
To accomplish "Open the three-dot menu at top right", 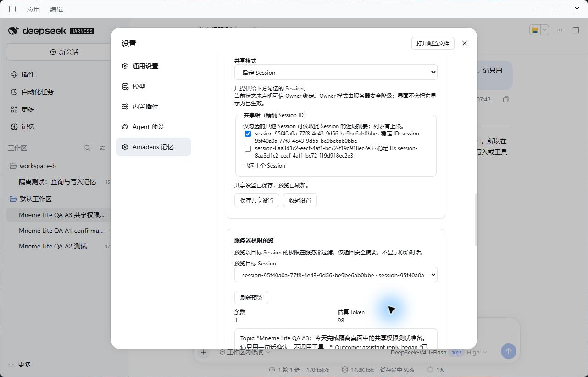I will point(560,30).
